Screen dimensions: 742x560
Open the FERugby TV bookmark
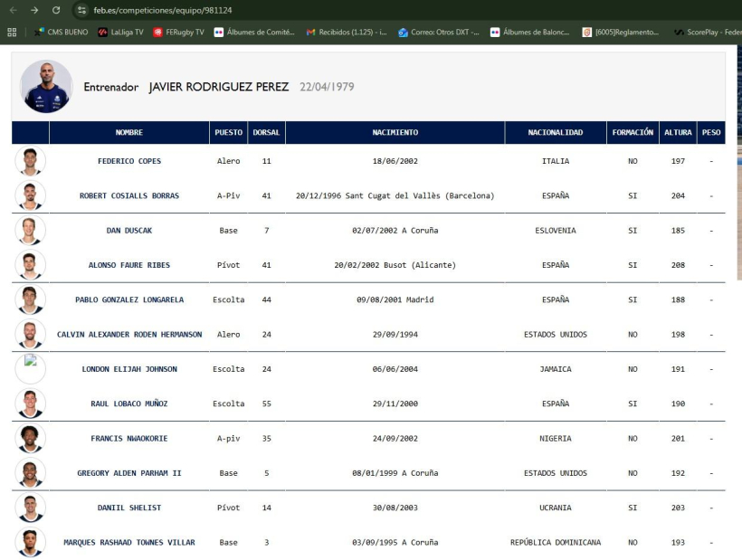tap(178, 33)
